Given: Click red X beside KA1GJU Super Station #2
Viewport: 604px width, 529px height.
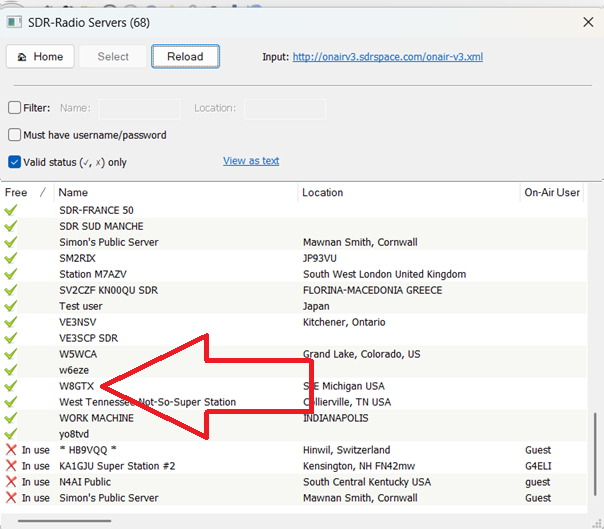Looking at the screenshot, I should 11,466.
